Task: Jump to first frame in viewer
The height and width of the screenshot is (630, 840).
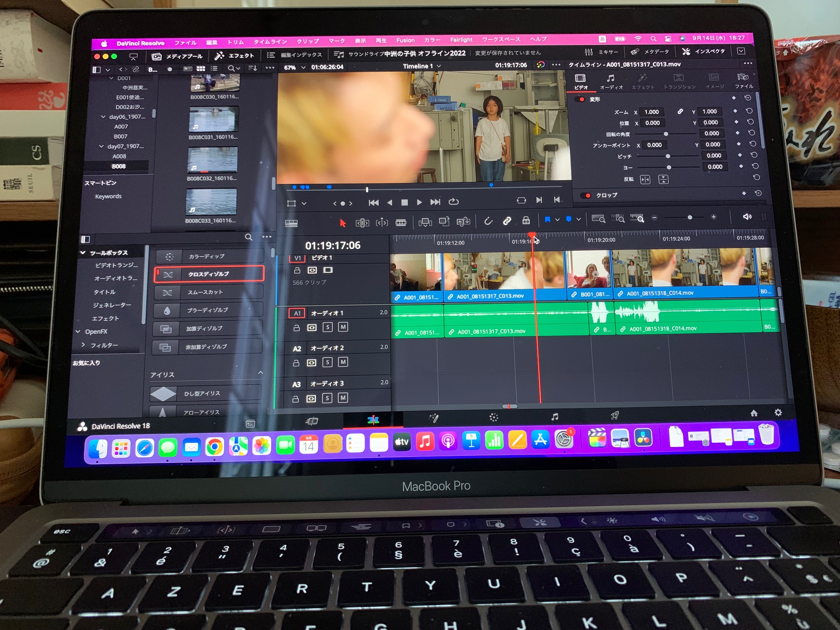Action: [373, 203]
